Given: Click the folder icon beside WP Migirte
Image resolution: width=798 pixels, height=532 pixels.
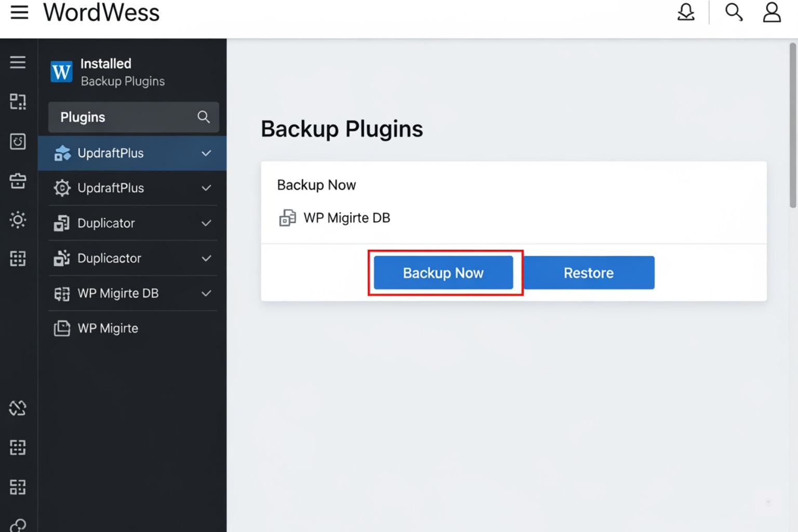Looking at the screenshot, I should tap(62, 328).
